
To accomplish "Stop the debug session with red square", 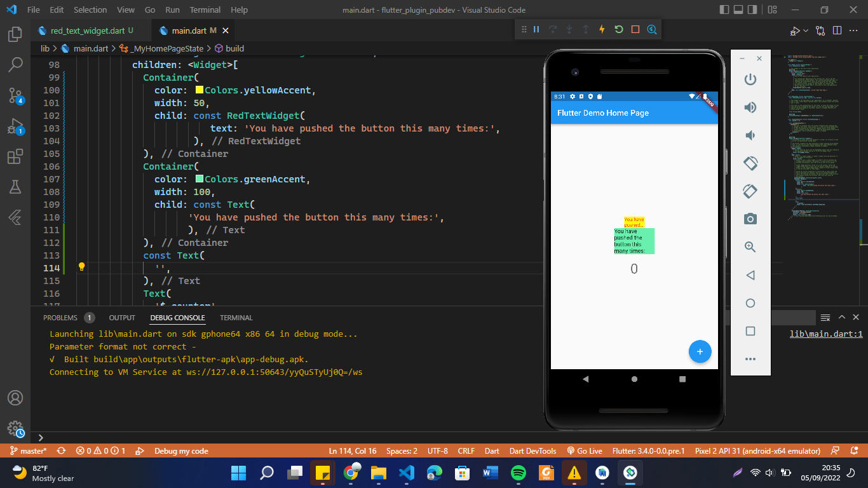I will pos(635,29).
